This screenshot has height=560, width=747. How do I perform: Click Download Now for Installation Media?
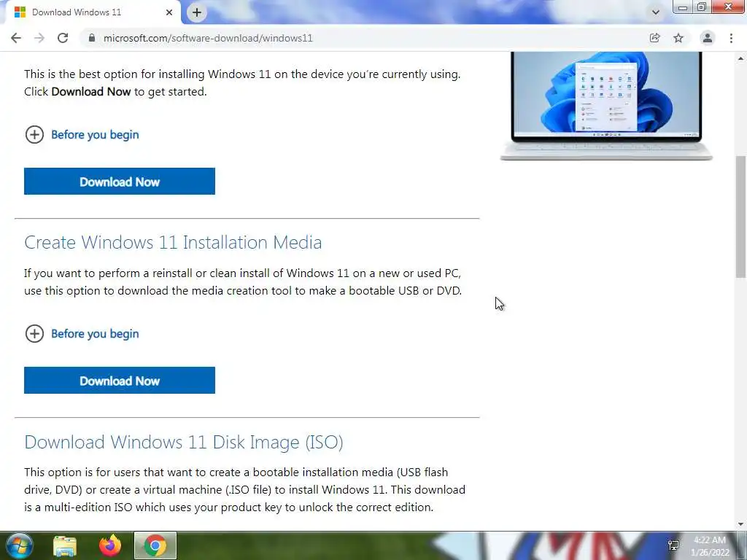120,381
